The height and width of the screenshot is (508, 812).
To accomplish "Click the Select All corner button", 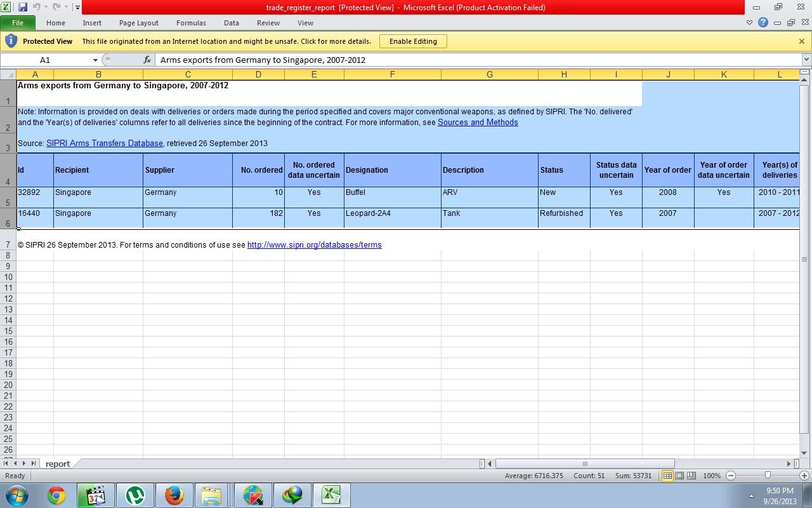I will [x=8, y=74].
